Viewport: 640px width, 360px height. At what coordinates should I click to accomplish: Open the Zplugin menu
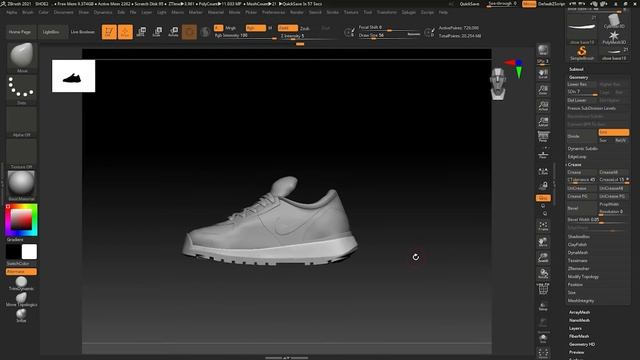(x=409, y=12)
